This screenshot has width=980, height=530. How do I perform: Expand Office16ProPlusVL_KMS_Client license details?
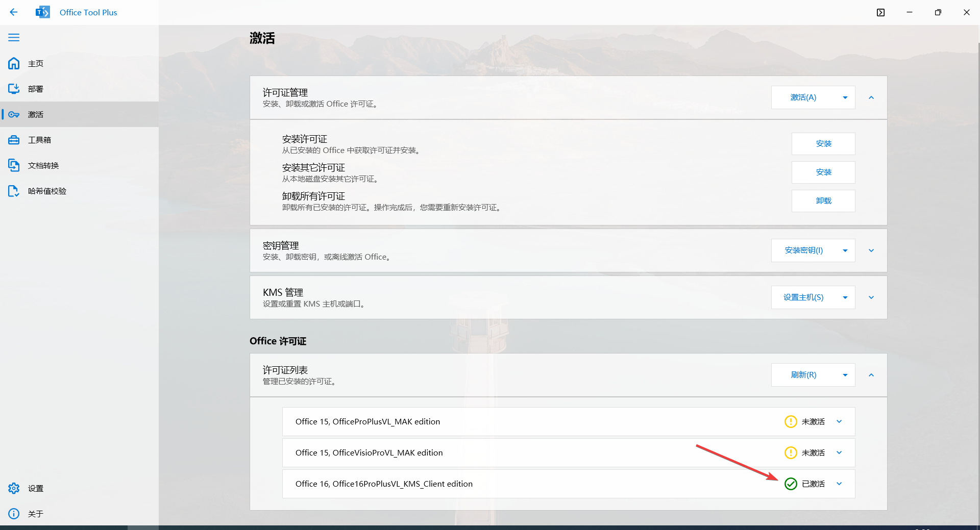coord(839,484)
